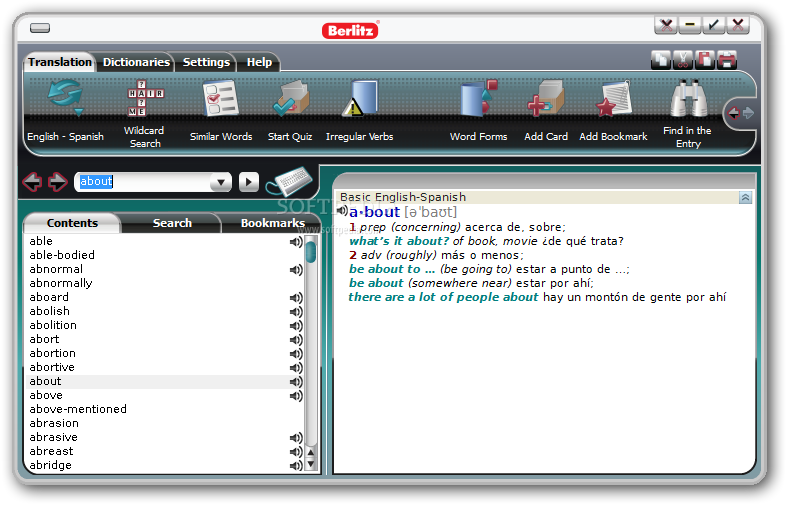Open Find in the Entry binoculars
Image resolution: width=787 pixels, height=505 pixels.
tap(689, 98)
